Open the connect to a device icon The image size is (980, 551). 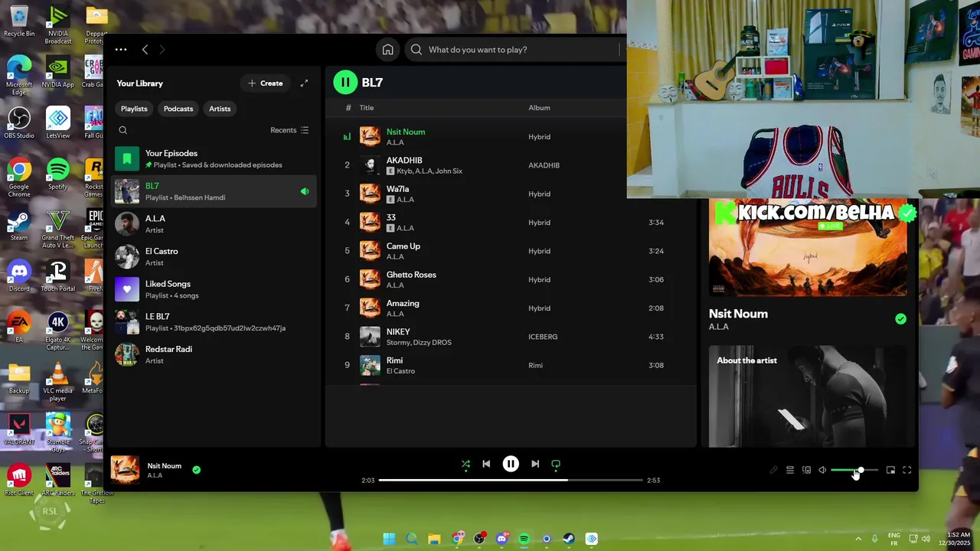coord(806,470)
